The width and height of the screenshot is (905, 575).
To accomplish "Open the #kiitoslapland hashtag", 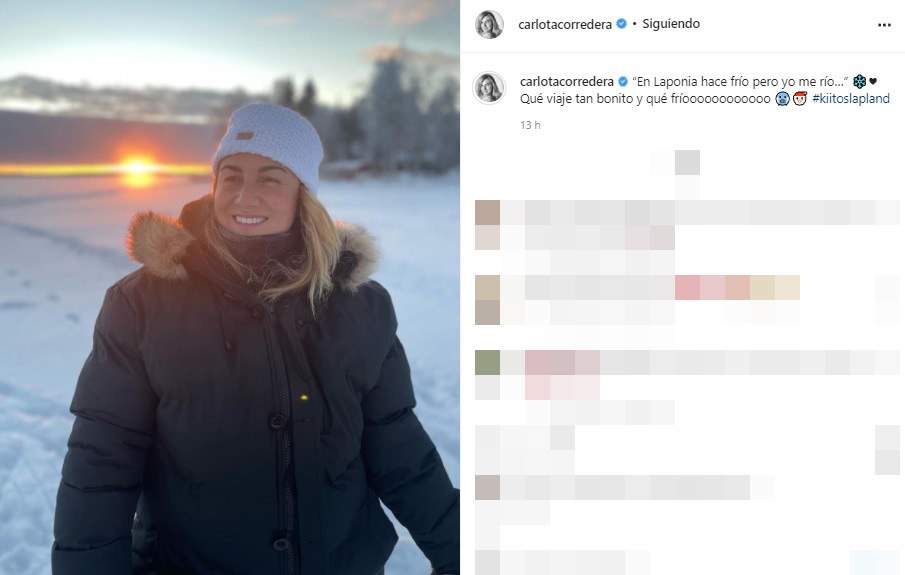I will [851, 99].
